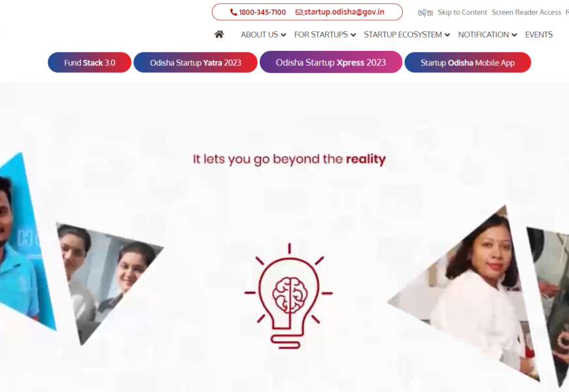This screenshot has width=569, height=392.
Task: Go to the Home icon
Action: pyautogui.click(x=219, y=35)
